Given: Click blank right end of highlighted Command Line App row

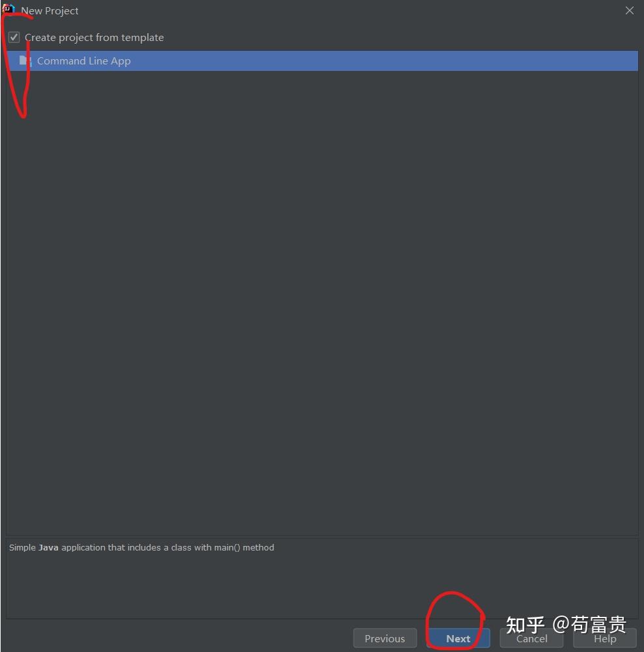Looking at the screenshot, I should click(x=499, y=61).
